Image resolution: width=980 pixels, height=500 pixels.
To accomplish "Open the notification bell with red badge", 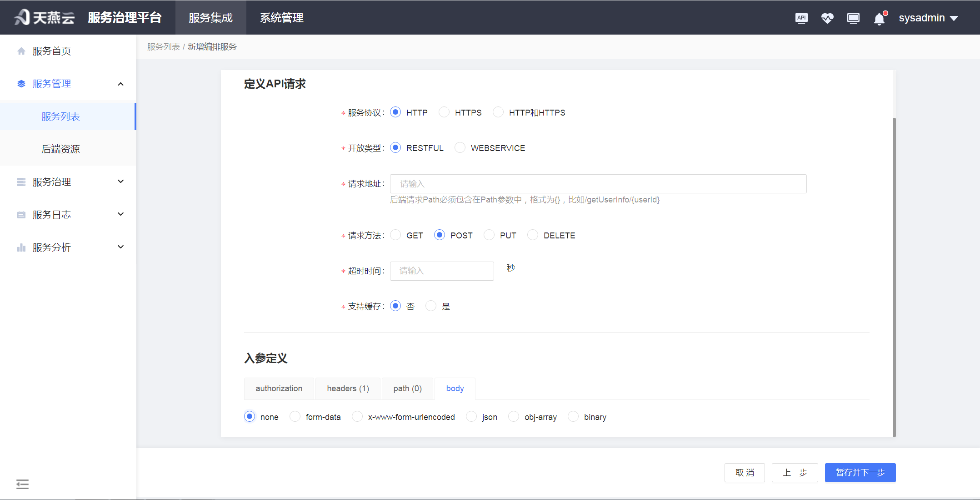I will coord(879,19).
